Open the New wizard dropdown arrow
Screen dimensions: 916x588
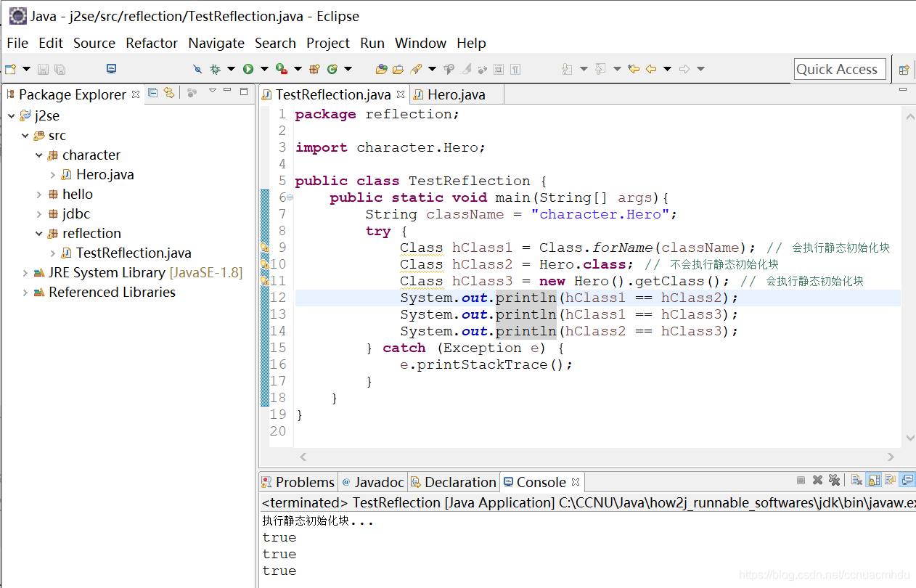(x=27, y=69)
